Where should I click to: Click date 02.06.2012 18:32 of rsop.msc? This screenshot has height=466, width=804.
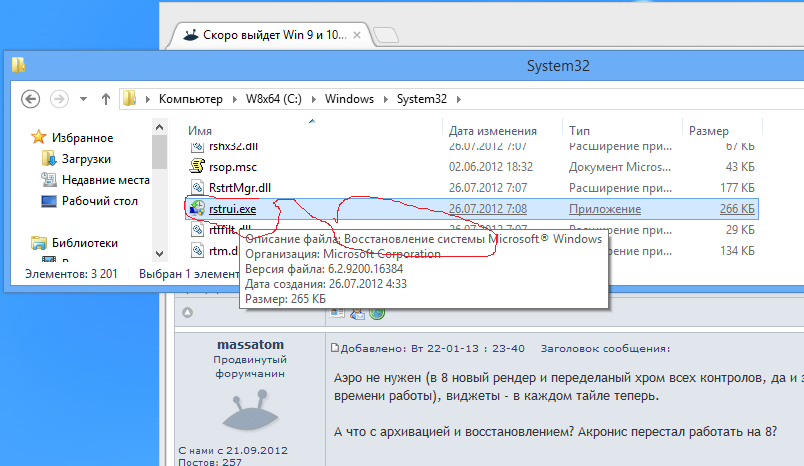point(491,167)
